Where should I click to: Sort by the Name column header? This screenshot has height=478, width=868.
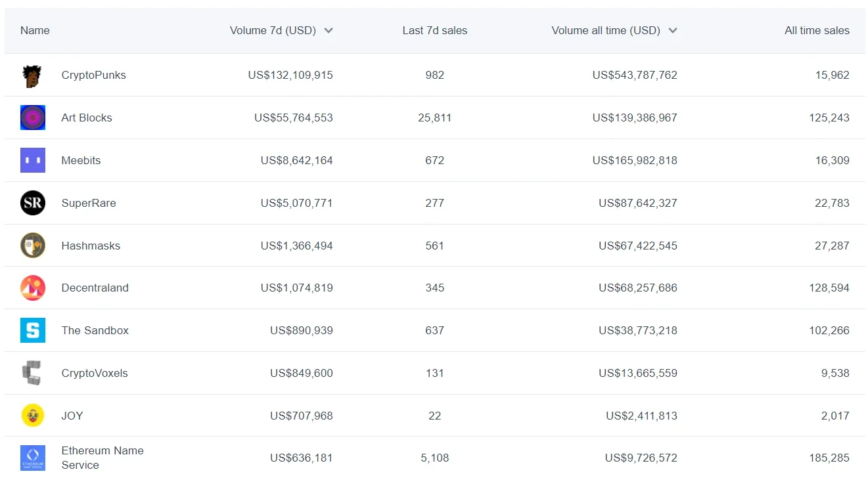pos(35,31)
